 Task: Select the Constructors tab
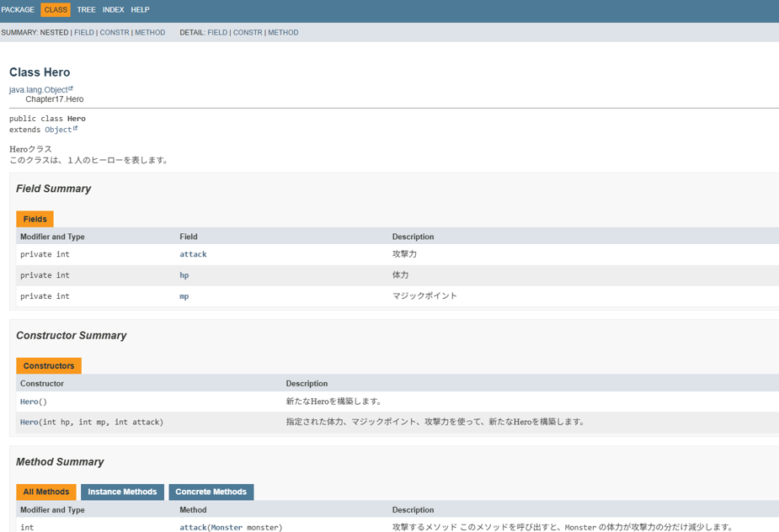click(49, 365)
